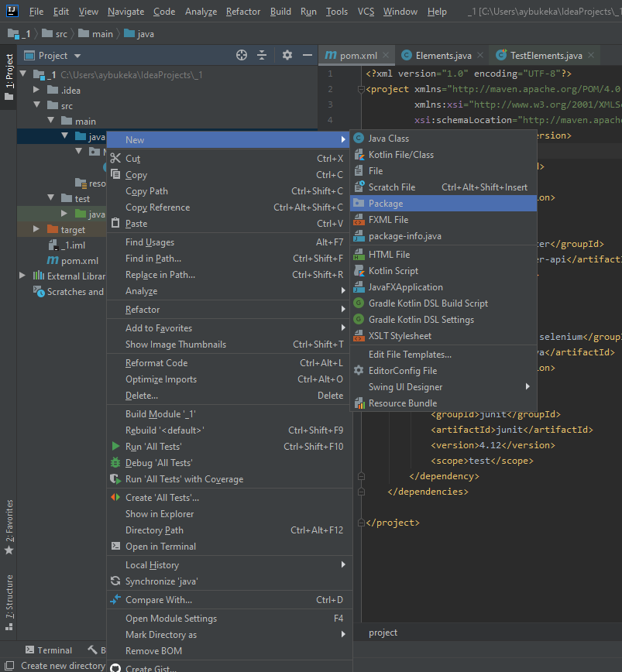Collapse the test folder

(x=51, y=198)
